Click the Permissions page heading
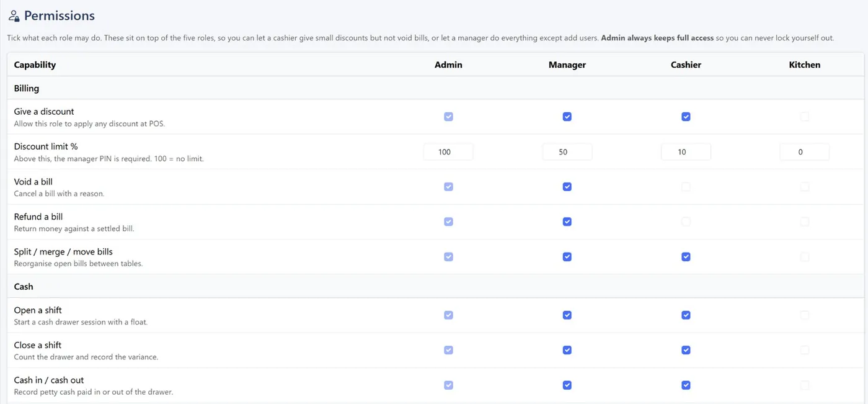 (60, 16)
